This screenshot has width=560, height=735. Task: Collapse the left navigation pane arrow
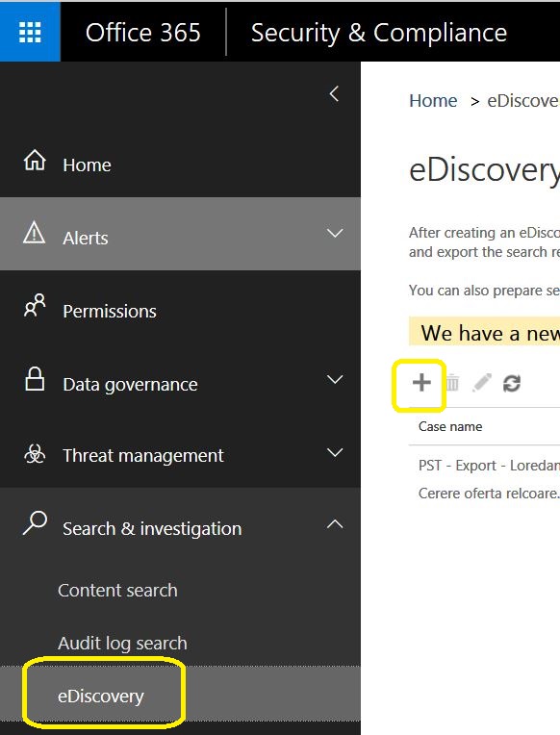334,93
